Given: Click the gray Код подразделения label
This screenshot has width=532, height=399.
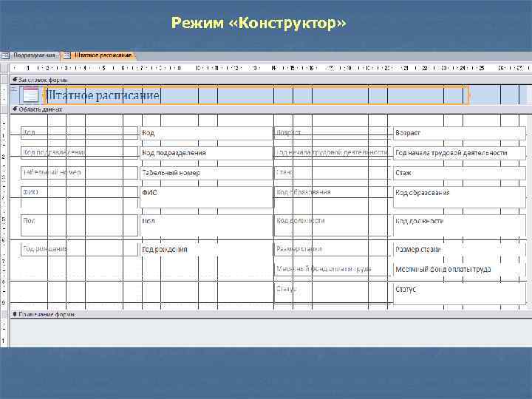Looking at the screenshot, I should [x=79, y=153].
